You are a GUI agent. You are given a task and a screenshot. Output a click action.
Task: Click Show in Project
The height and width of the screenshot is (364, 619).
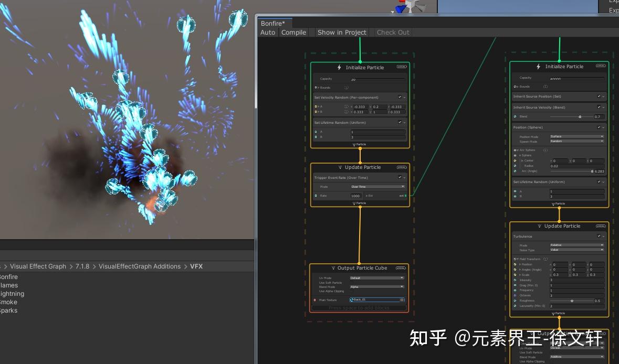[x=342, y=33]
